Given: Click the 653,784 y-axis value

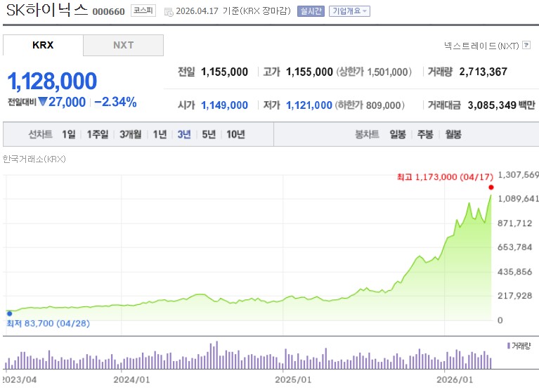Looking at the screenshot, I should 515,247.
